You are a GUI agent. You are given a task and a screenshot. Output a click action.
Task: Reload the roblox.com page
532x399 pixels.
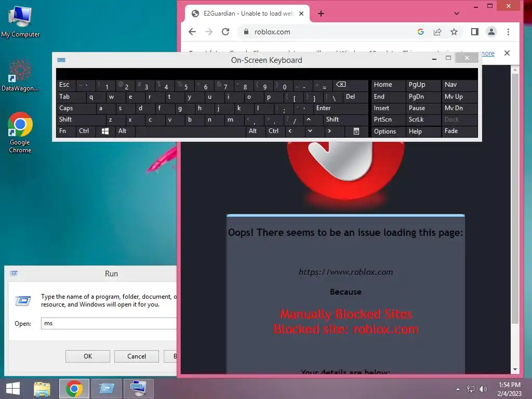pyautogui.click(x=225, y=32)
